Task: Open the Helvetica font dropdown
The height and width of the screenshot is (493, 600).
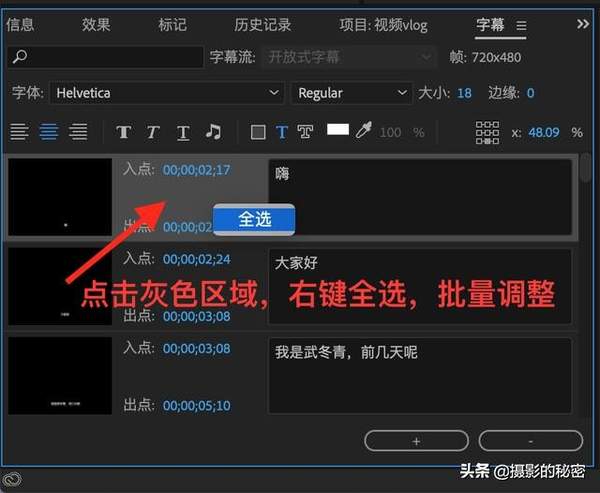Action: (167, 93)
